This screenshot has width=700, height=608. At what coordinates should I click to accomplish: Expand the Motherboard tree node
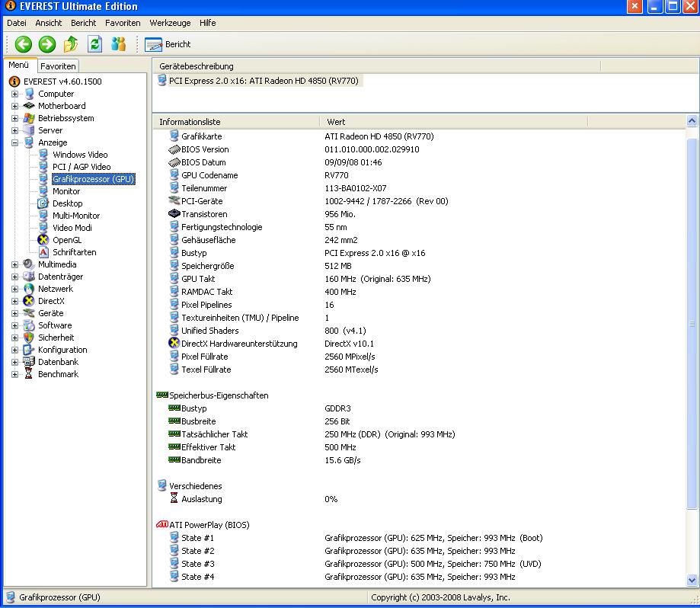pos(14,106)
